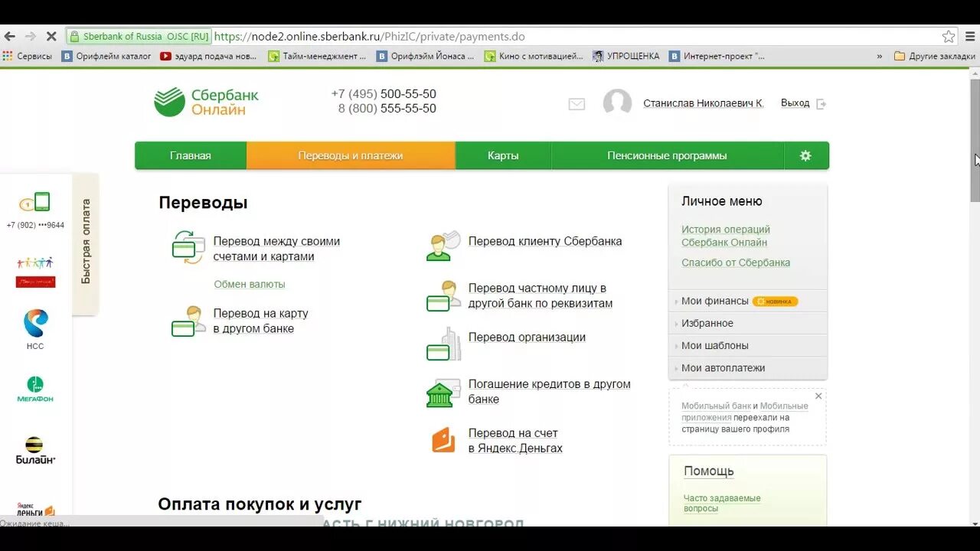Open Погашение кредитов в другом банке

pyautogui.click(x=549, y=391)
